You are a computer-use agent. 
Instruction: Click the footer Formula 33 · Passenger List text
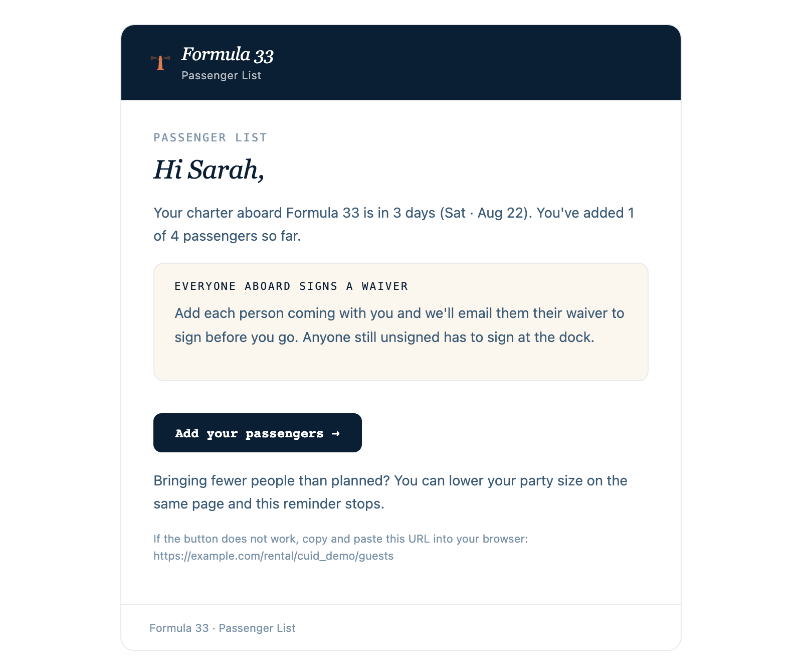tap(223, 628)
